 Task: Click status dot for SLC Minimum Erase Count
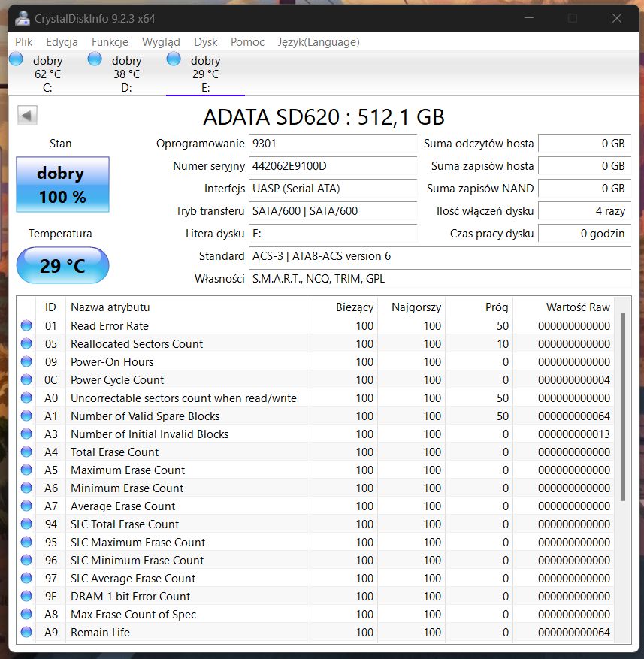click(x=26, y=561)
